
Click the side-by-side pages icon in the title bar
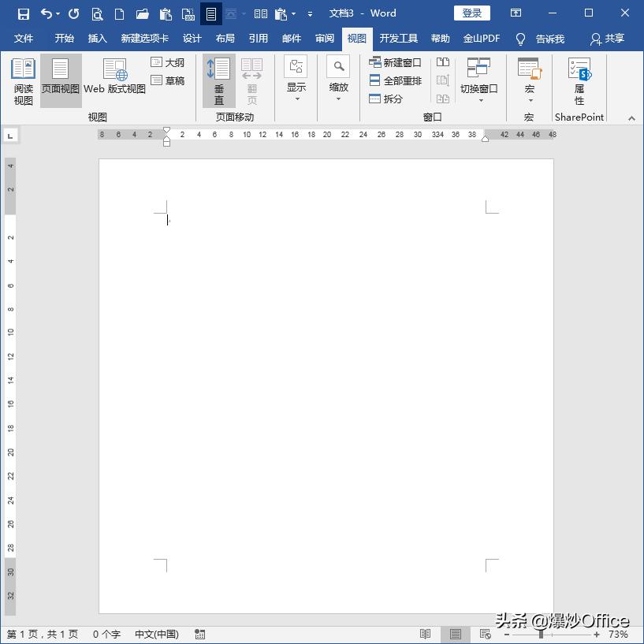(260, 14)
